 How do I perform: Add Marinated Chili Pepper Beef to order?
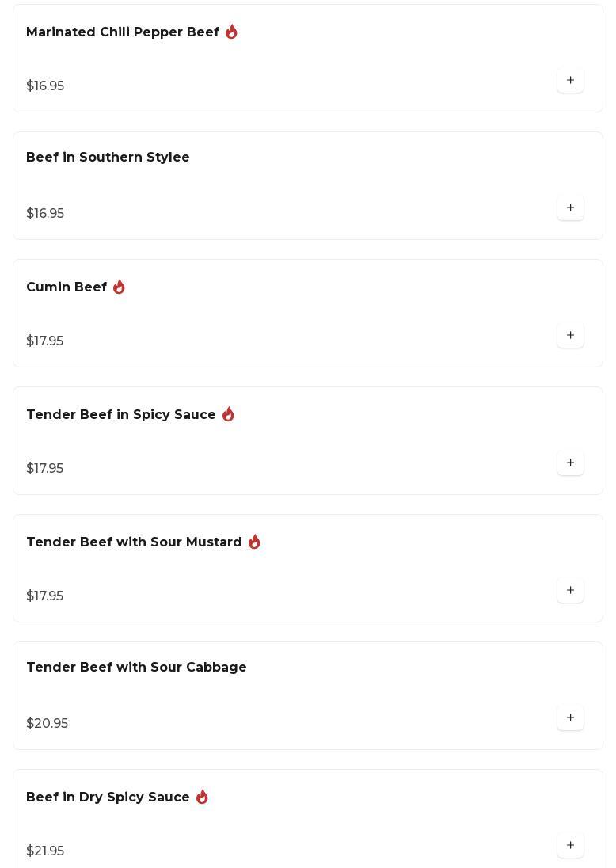click(570, 80)
